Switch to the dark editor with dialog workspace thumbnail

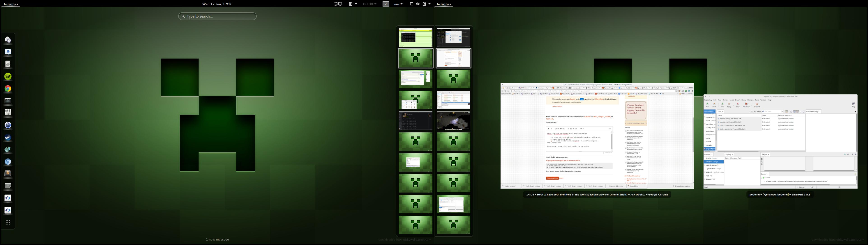[453, 37]
